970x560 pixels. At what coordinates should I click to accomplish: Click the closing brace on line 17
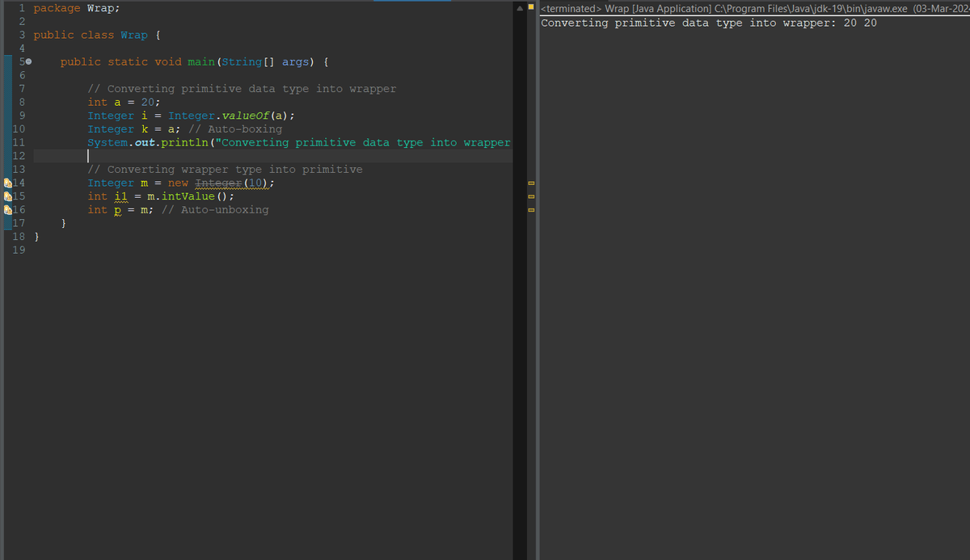pos(64,224)
